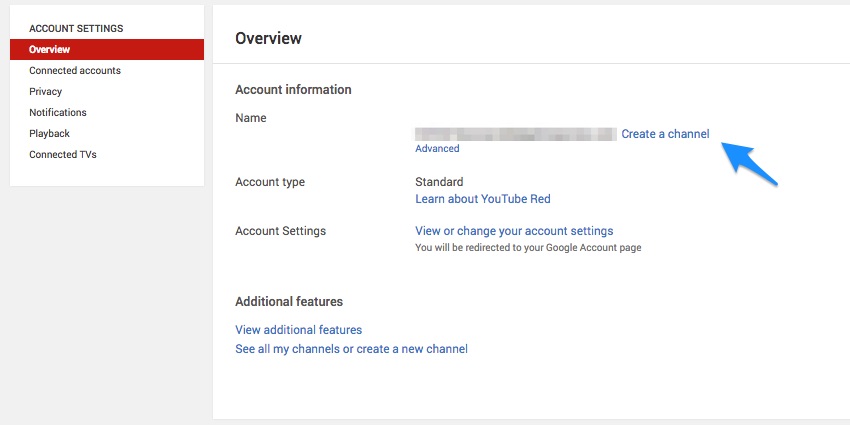The width and height of the screenshot is (850, 425).
Task: Open View or change your account settings
Action: click(x=514, y=231)
